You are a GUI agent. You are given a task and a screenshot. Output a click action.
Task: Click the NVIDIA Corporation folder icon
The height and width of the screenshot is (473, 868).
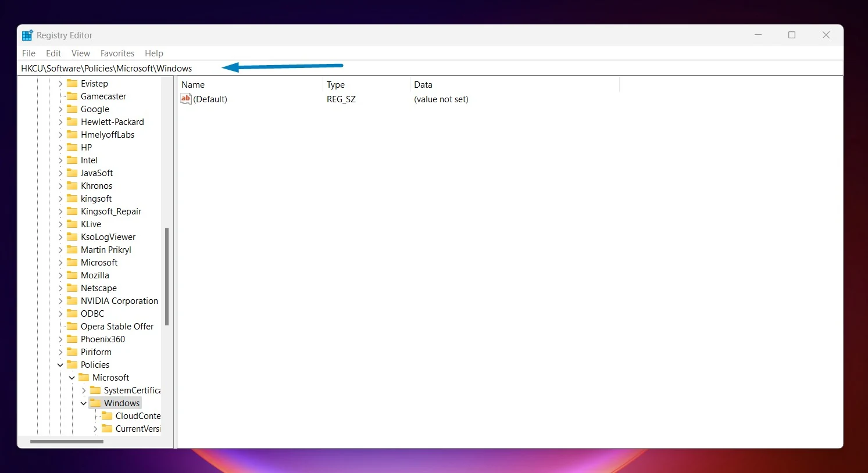pos(72,301)
